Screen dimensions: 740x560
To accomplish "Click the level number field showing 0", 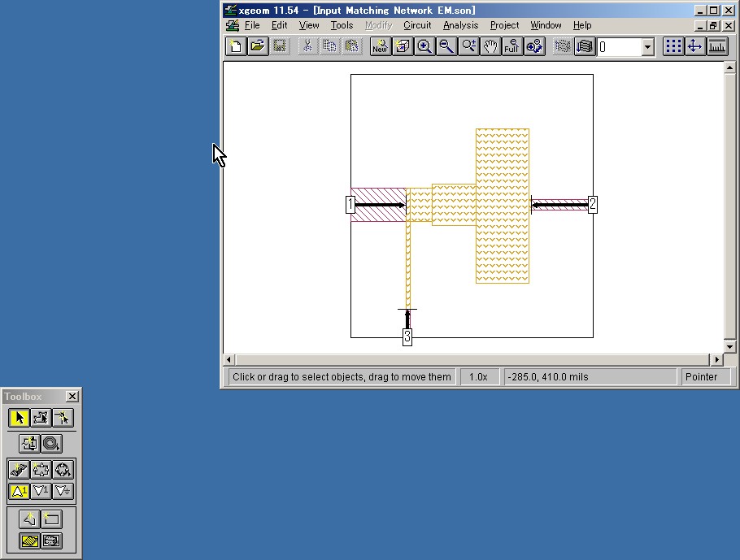I will click(619, 46).
